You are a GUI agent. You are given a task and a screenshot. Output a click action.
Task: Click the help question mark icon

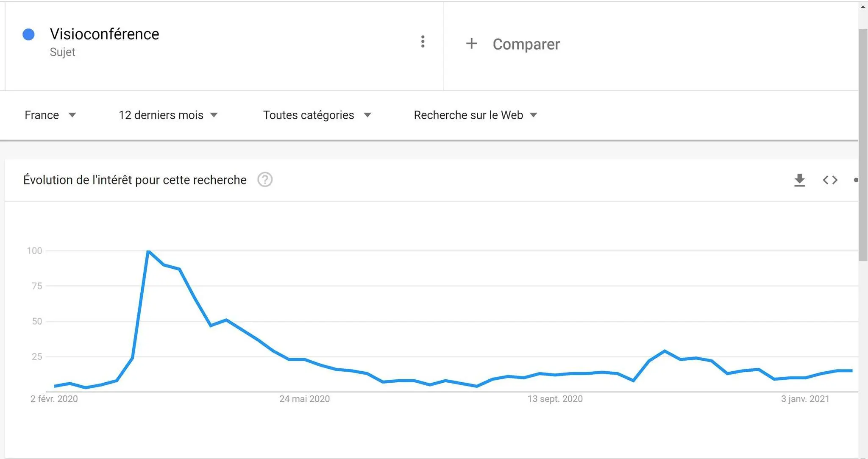265,180
